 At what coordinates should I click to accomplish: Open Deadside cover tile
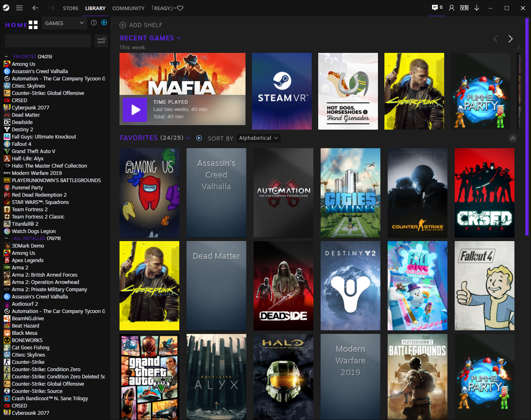[283, 286]
